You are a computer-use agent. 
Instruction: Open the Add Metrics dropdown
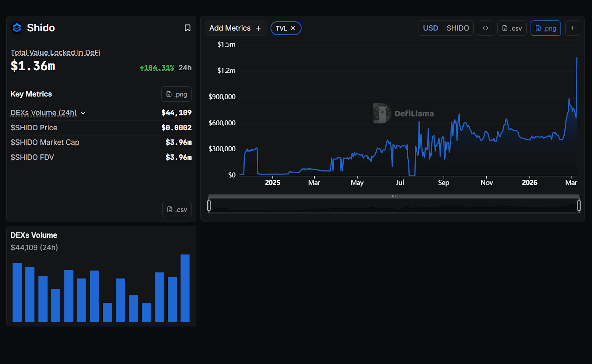235,28
